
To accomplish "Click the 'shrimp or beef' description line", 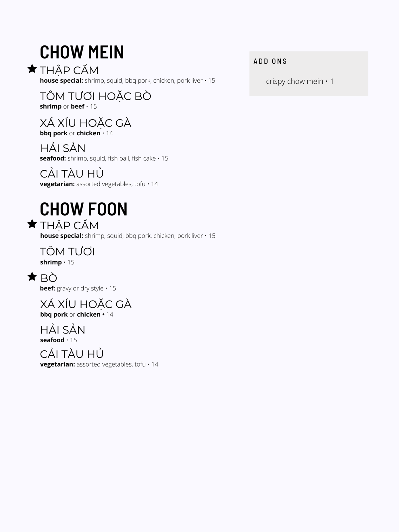I will [68, 107].
